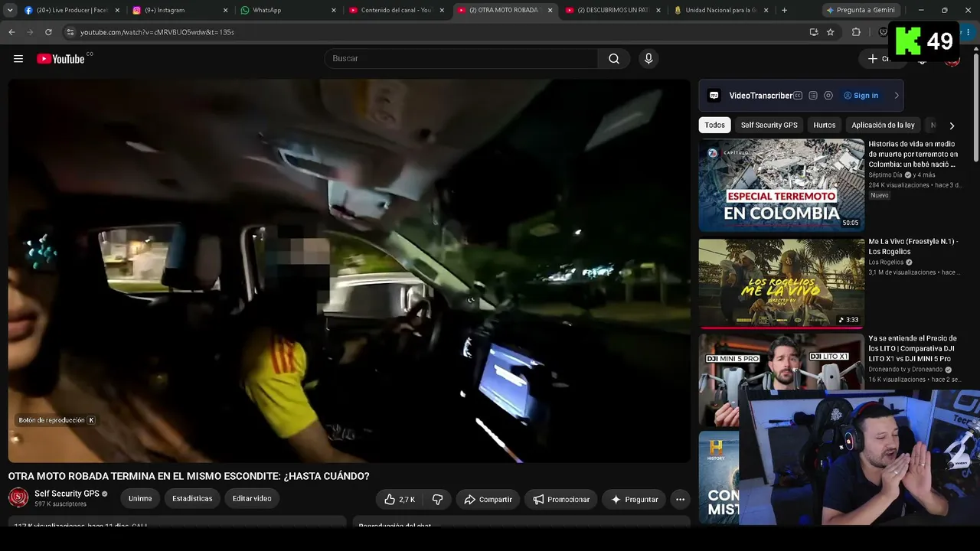Click the Unirme button

point(140,498)
